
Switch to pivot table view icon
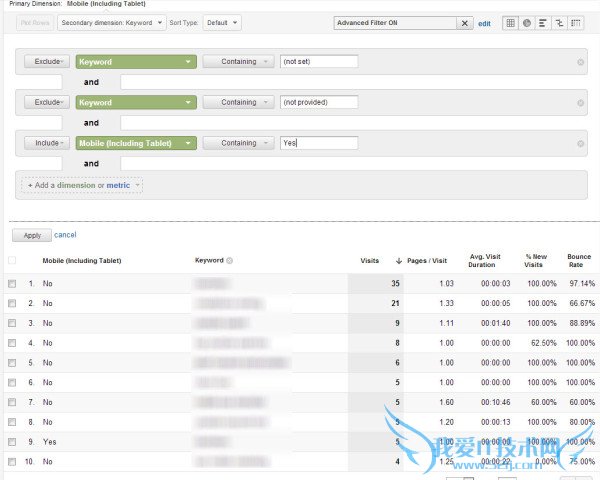[576, 23]
